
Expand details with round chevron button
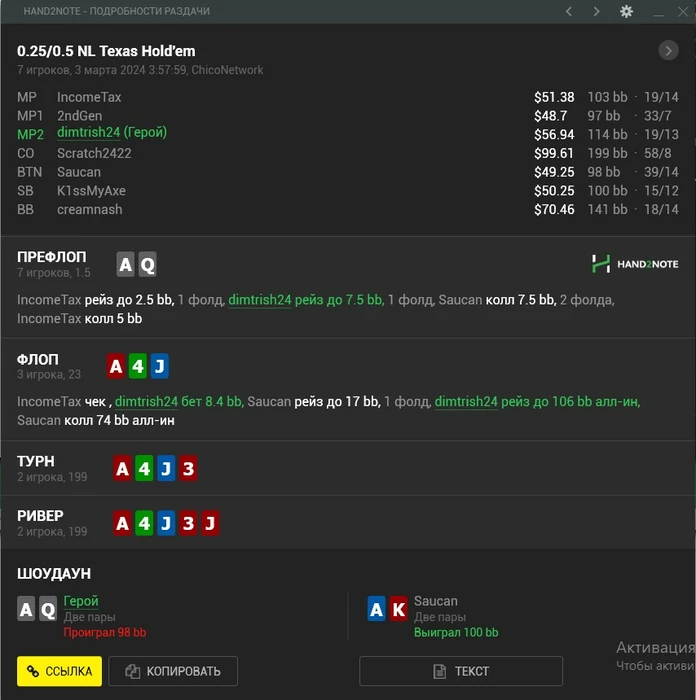click(x=668, y=50)
